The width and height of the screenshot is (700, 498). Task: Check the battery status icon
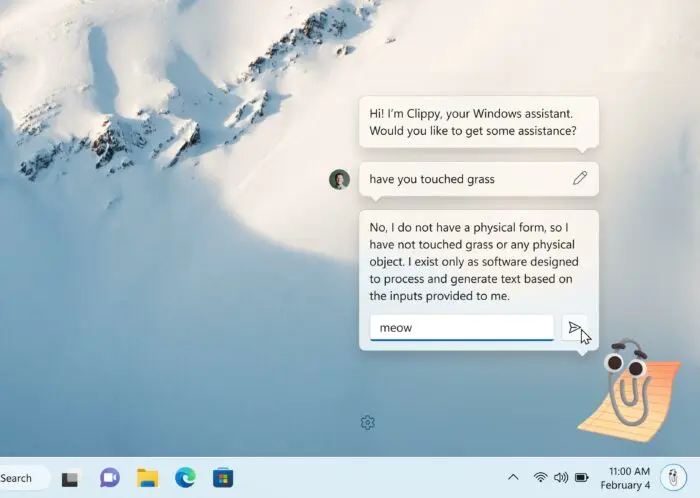[x=581, y=478]
